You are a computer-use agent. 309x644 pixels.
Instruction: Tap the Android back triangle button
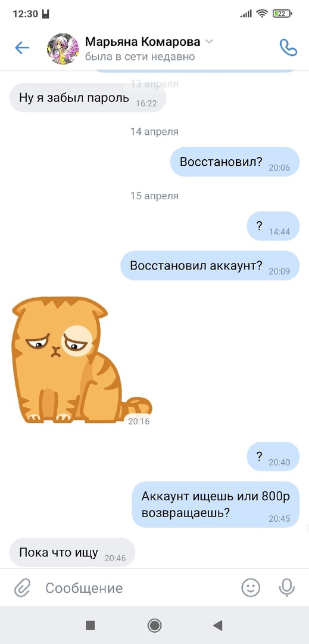click(x=218, y=626)
